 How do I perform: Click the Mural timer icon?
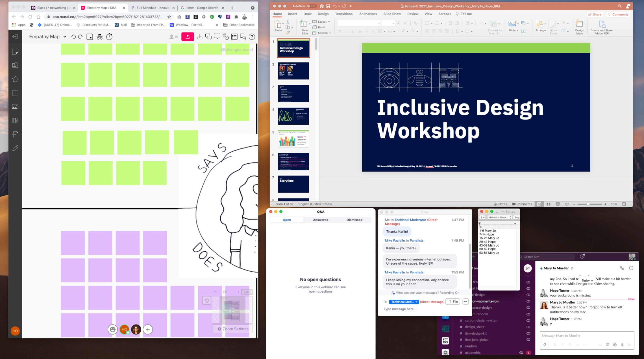109,37
